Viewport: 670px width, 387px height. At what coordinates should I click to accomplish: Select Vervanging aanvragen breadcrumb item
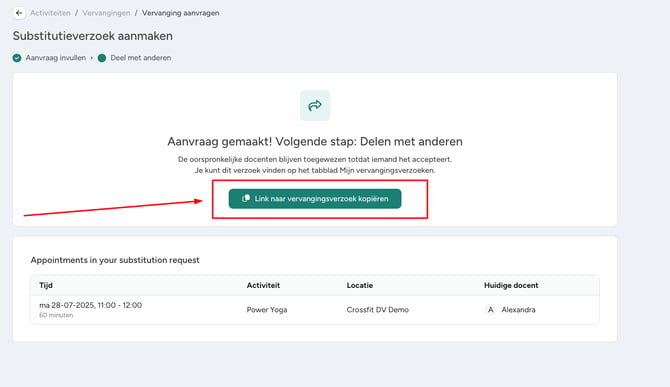[180, 13]
